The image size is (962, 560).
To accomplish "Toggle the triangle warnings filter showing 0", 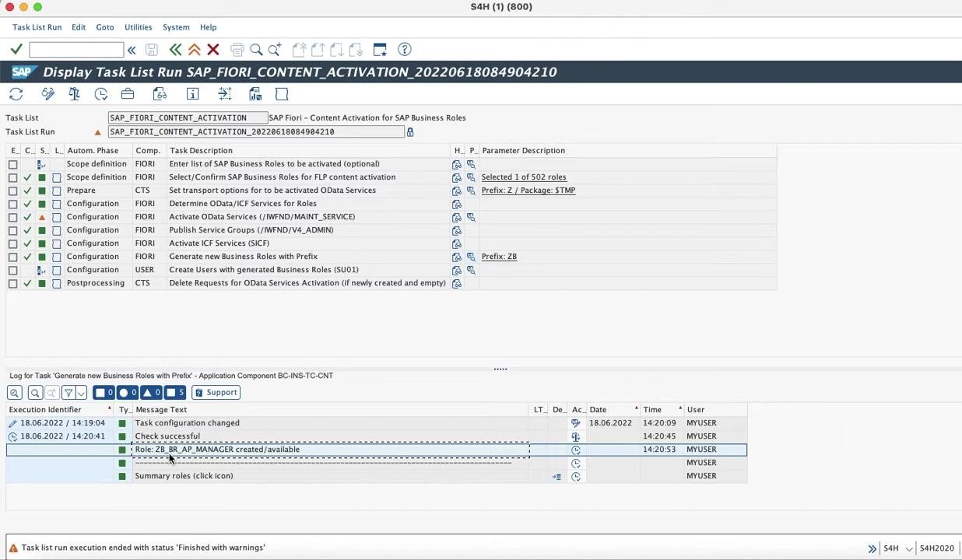I will click(x=151, y=393).
